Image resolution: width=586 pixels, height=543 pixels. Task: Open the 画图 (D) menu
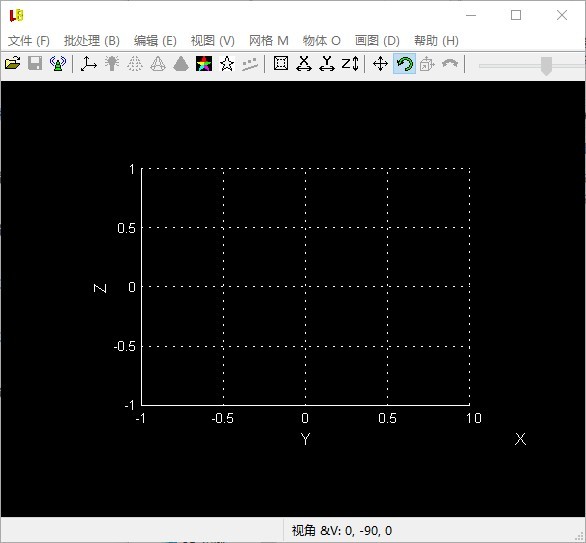pos(377,40)
